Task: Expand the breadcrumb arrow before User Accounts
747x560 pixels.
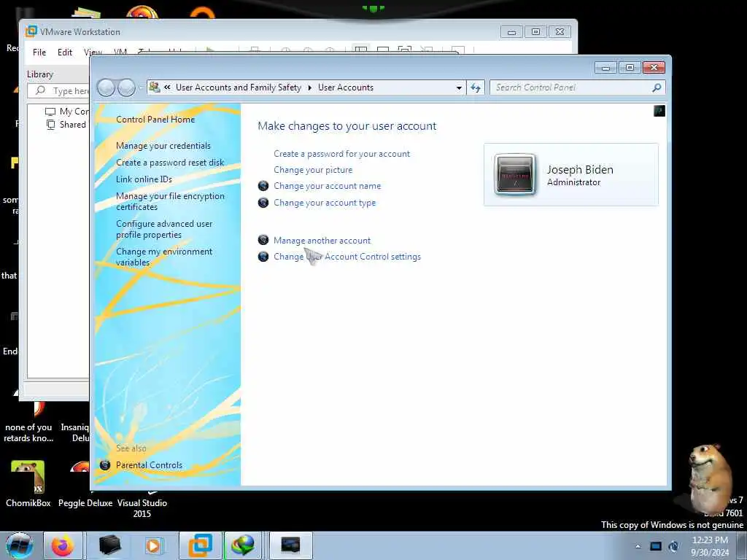Action: coord(309,87)
